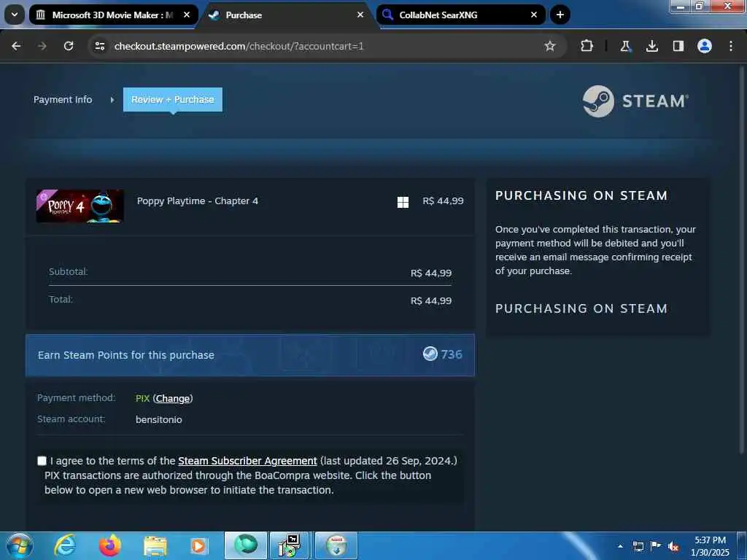This screenshot has width=747, height=560.
Task: Open the installer program in taskbar
Action: coord(290,545)
